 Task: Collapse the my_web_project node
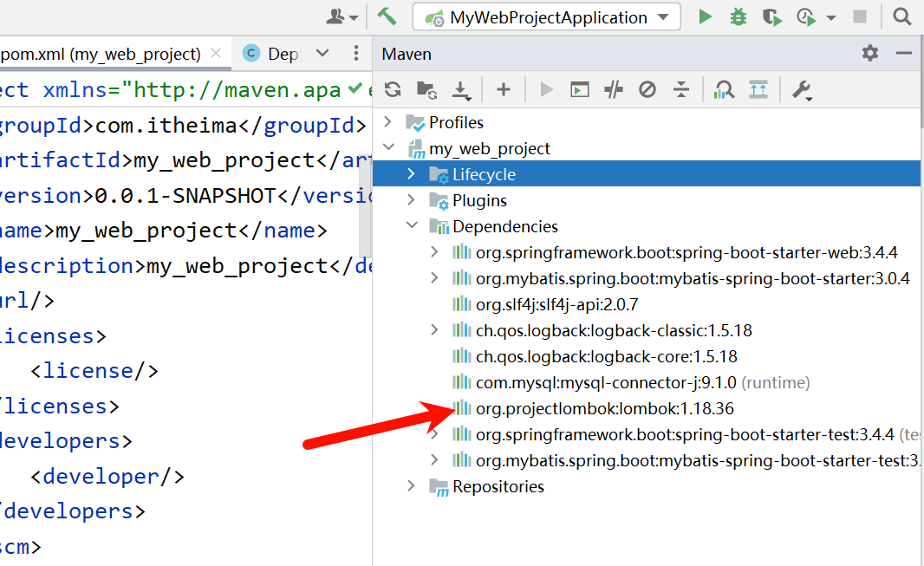pyautogui.click(x=388, y=147)
